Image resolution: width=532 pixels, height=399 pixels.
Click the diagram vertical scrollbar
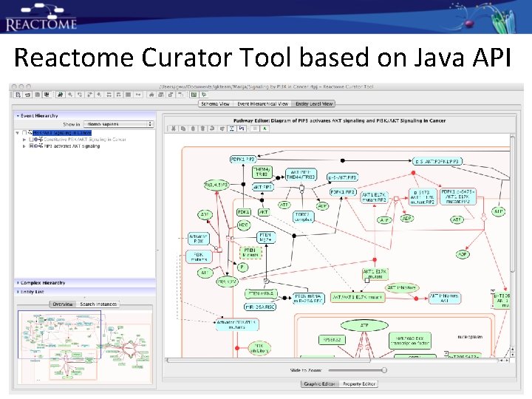pos(512,204)
